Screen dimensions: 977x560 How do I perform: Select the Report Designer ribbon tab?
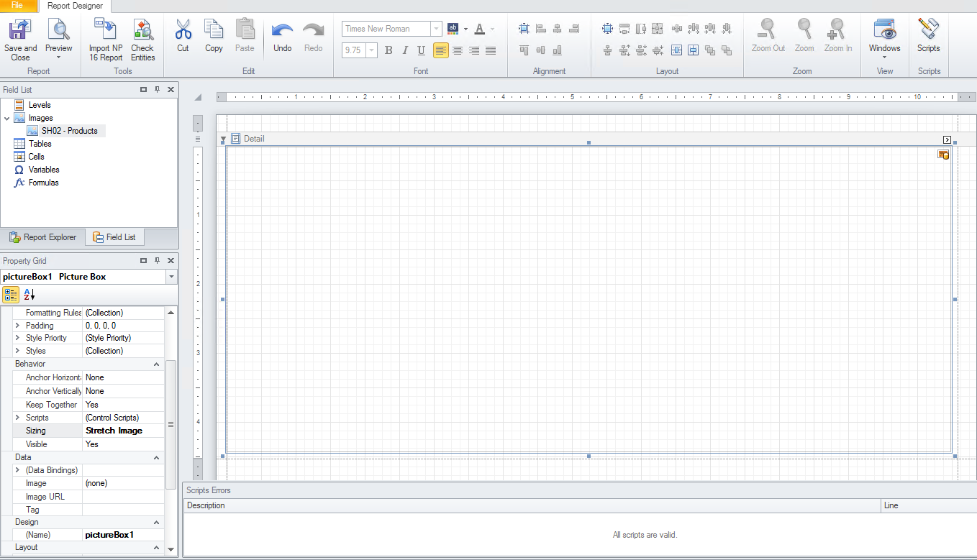point(75,6)
